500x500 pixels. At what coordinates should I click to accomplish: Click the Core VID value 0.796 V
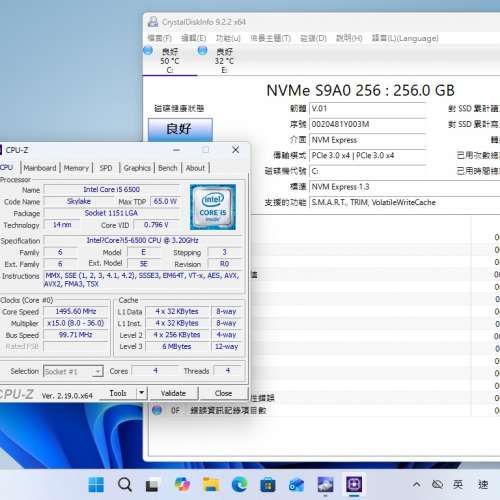156,225
